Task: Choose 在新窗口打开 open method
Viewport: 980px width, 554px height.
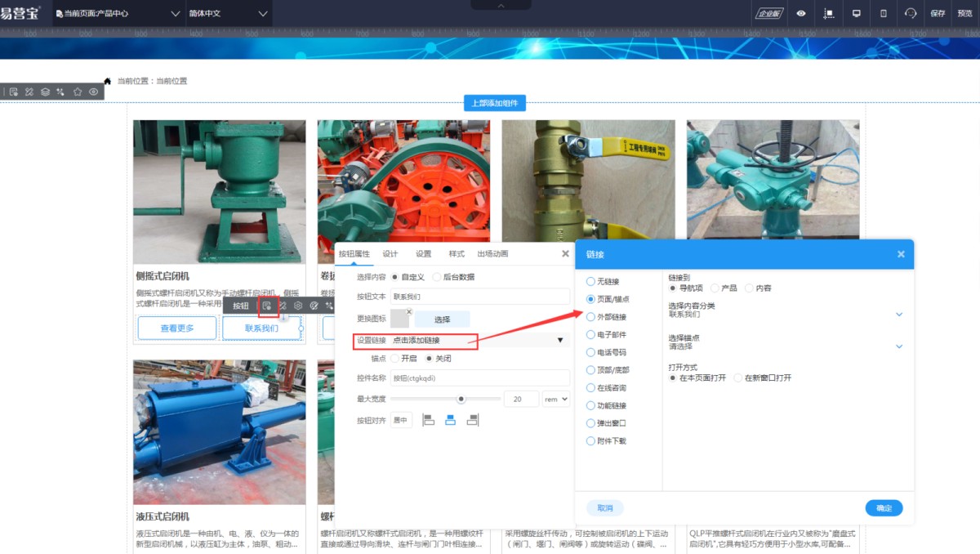Action: [738, 378]
